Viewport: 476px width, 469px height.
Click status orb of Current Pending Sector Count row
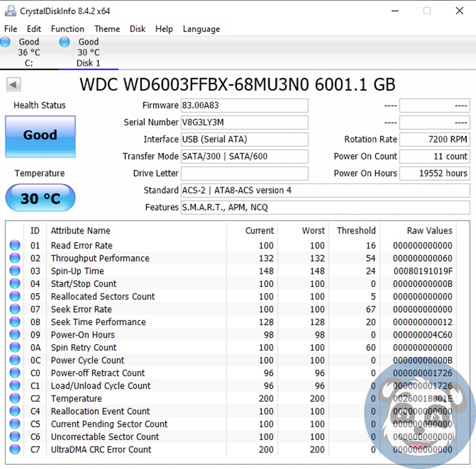pyautogui.click(x=15, y=423)
